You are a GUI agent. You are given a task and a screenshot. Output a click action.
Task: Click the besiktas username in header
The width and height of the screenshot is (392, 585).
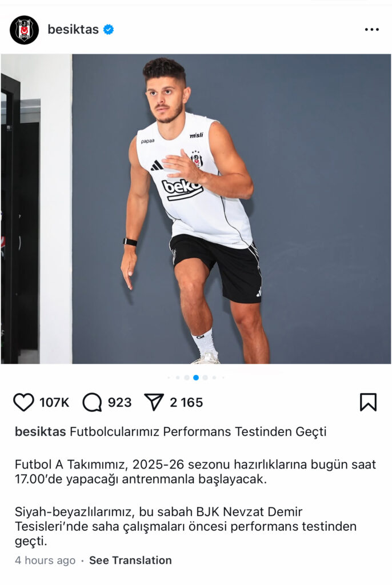pyautogui.click(x=73, y=30)
